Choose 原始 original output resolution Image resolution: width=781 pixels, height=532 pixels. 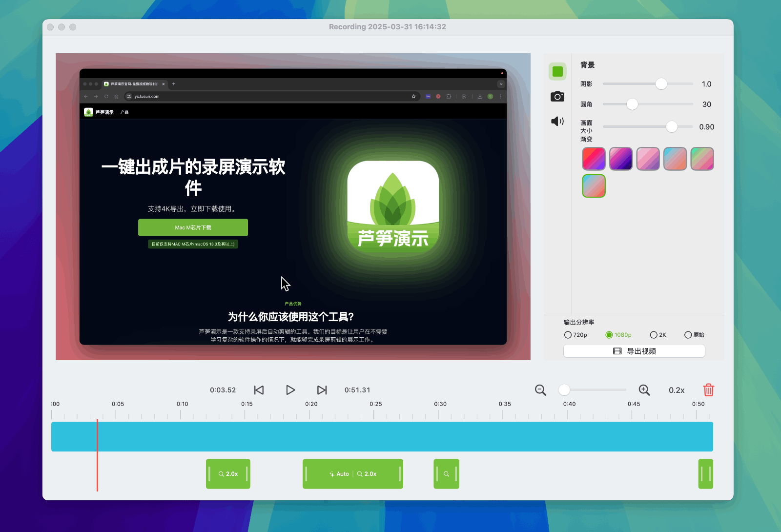click(694, 335)
